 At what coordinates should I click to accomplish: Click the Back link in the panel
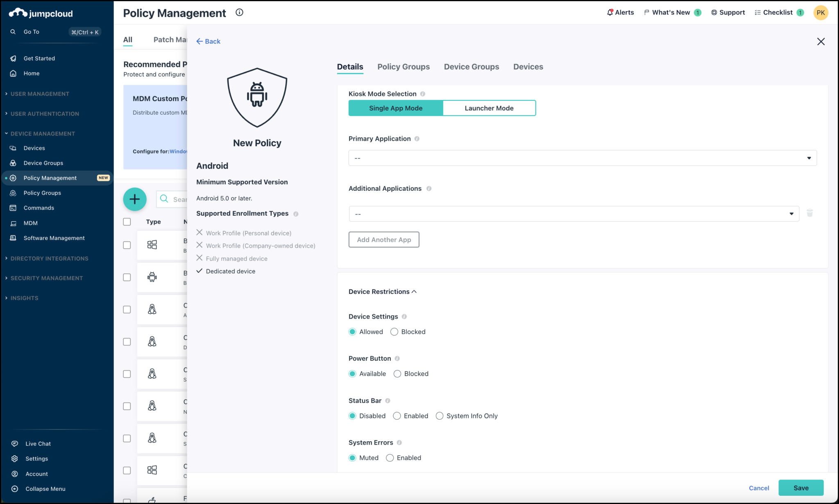(208, 41)
